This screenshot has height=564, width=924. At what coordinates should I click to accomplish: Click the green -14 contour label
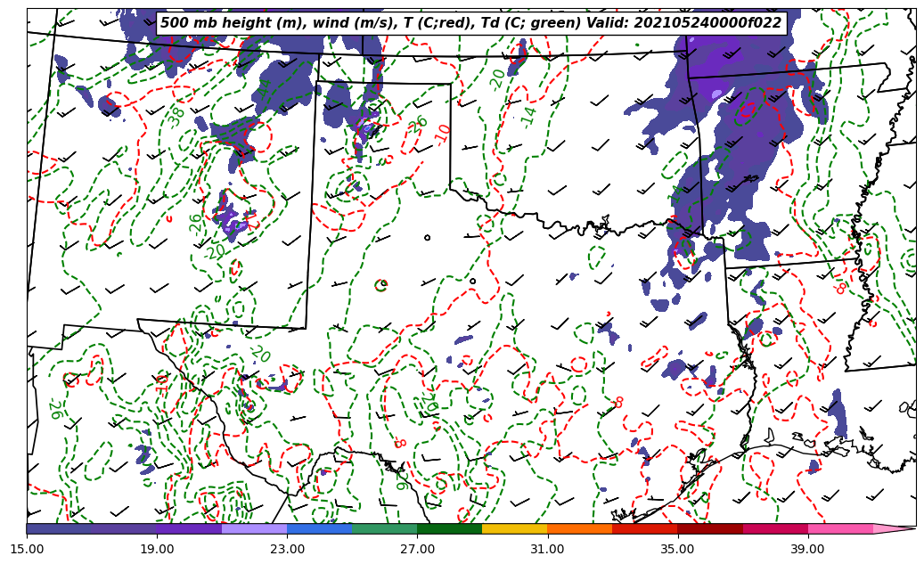529,117
